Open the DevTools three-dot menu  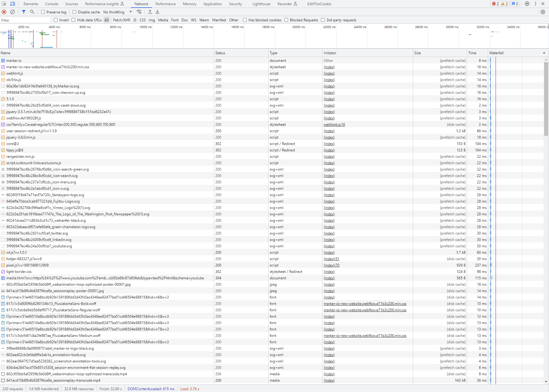click(536, 4)
